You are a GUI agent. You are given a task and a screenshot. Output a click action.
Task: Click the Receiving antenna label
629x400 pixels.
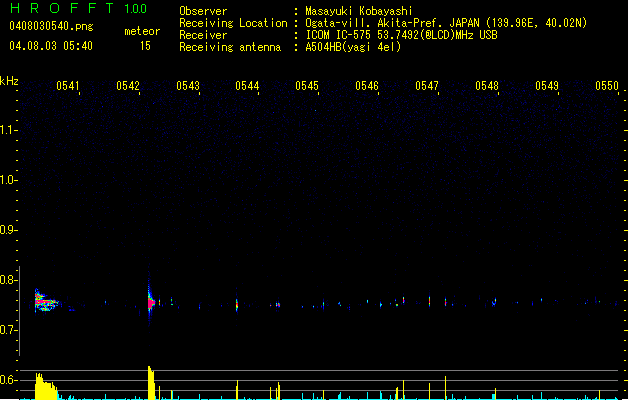tap(230, 47)
